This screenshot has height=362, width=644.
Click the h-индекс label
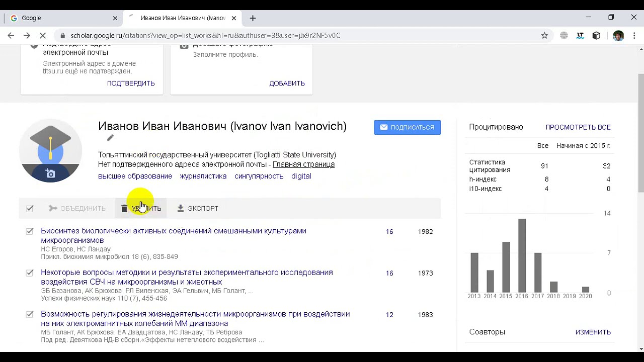(x=483, y=179)
